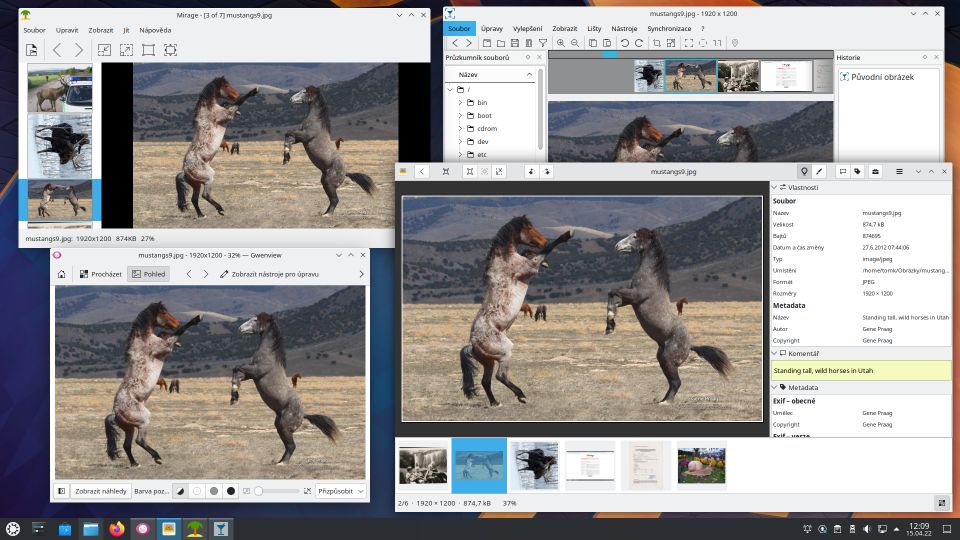Screen dimensions: 960x540
Task: Click redo arrow in Photoflare toolbar
Action: 639,43
